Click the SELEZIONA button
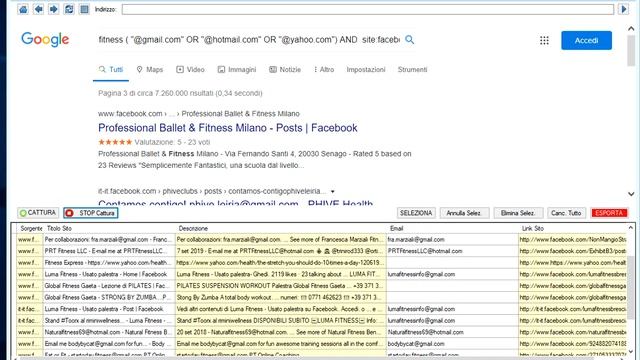This screenshot has height=360, width=640. pos(416,213)
